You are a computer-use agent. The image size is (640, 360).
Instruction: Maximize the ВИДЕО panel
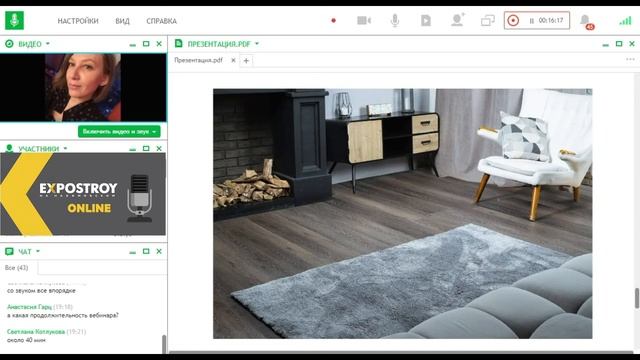coord(146,44)
